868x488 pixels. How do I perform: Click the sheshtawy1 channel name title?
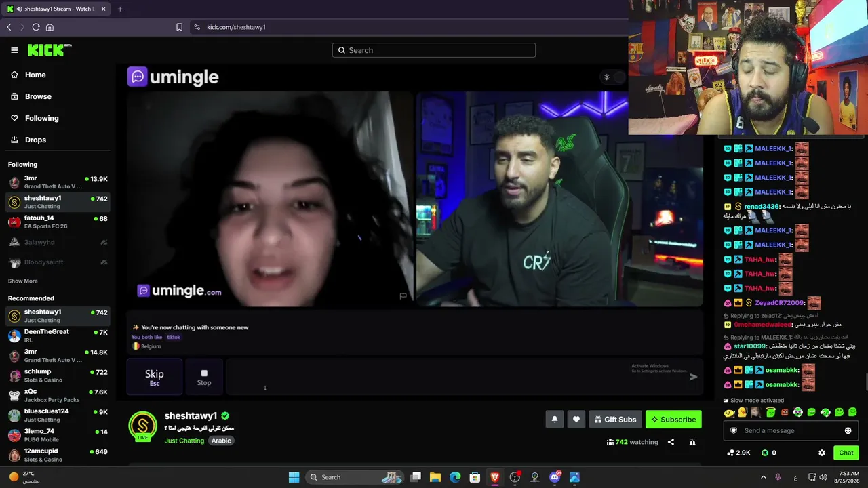pyautogui.click(x=191, y=416)
